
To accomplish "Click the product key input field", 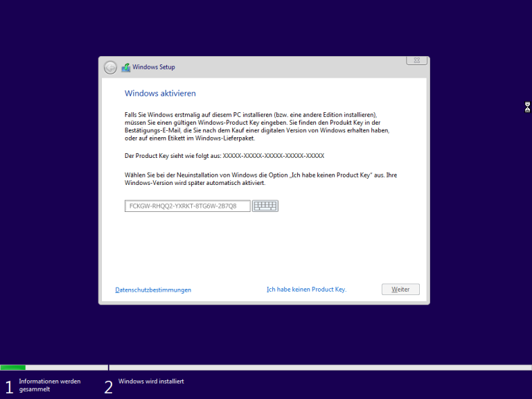I will point(187,206).
